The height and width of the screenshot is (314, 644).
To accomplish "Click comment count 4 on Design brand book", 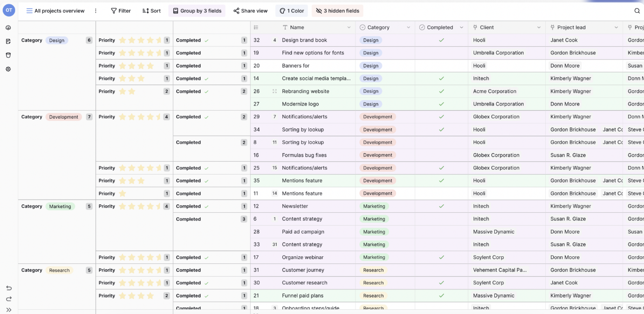I will click(x=275, y=40).
